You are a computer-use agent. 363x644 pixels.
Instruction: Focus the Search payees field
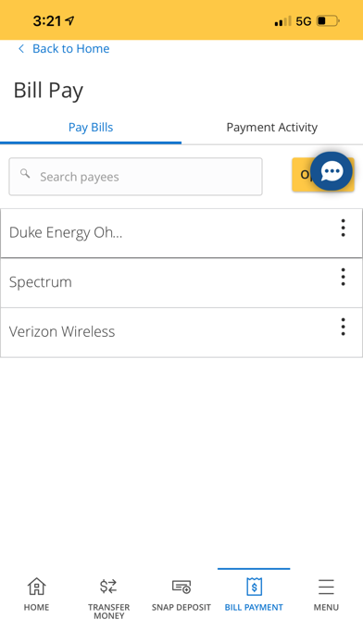pyautogui.click(x=136, y=177)
